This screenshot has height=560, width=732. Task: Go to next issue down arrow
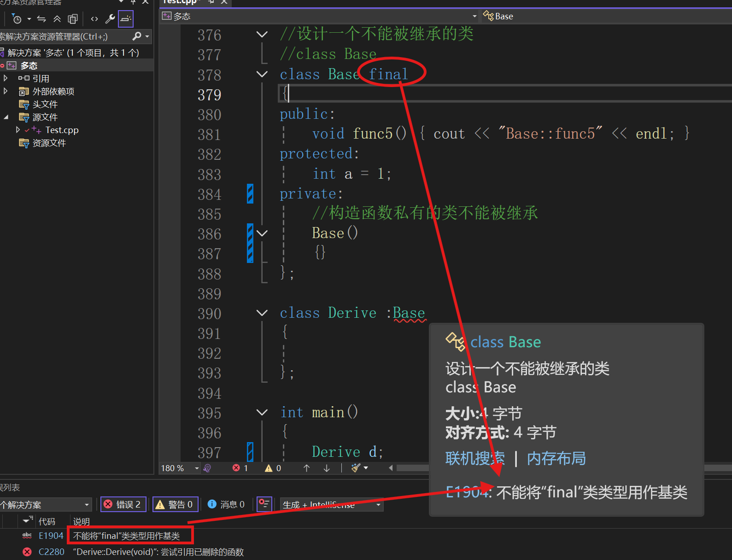(x=327, y=468)
